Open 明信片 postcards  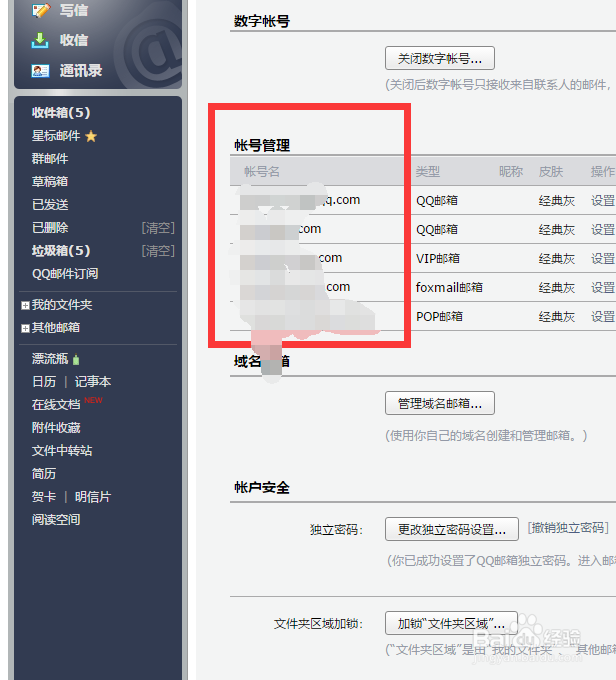[x=93, y=497]
